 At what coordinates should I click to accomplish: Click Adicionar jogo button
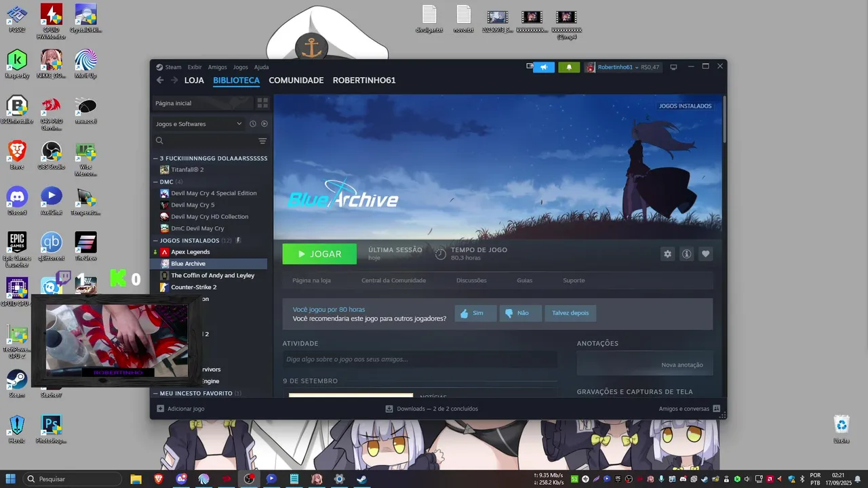[x=180, y=409]
